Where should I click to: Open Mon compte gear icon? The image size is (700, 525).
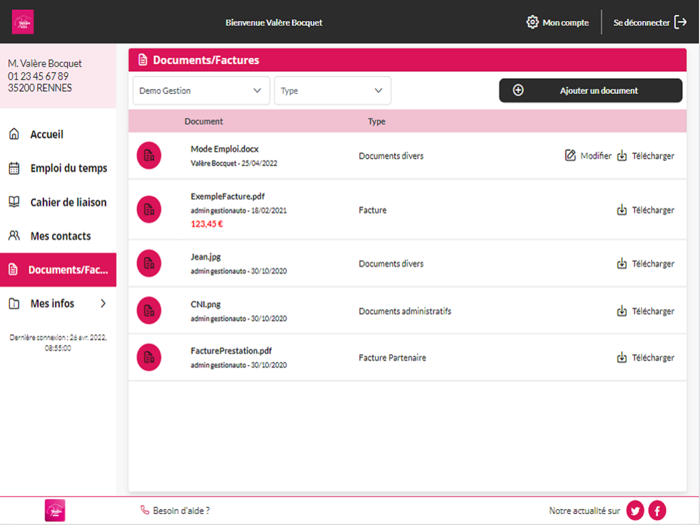pyautogui.click(x=532, y=22)
